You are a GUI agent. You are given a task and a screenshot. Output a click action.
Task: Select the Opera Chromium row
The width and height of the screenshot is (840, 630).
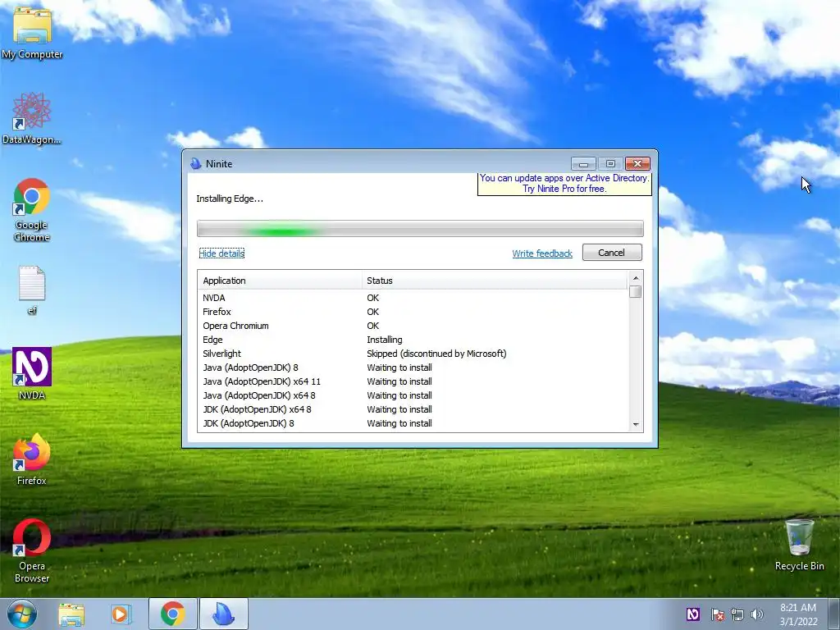tap(413, 326)
